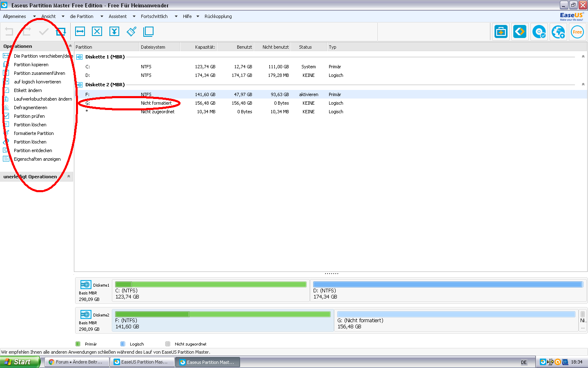Choose 'Partition kopieren' in sidebar
Screen dimensions: 588x368
tap(31, 65)
